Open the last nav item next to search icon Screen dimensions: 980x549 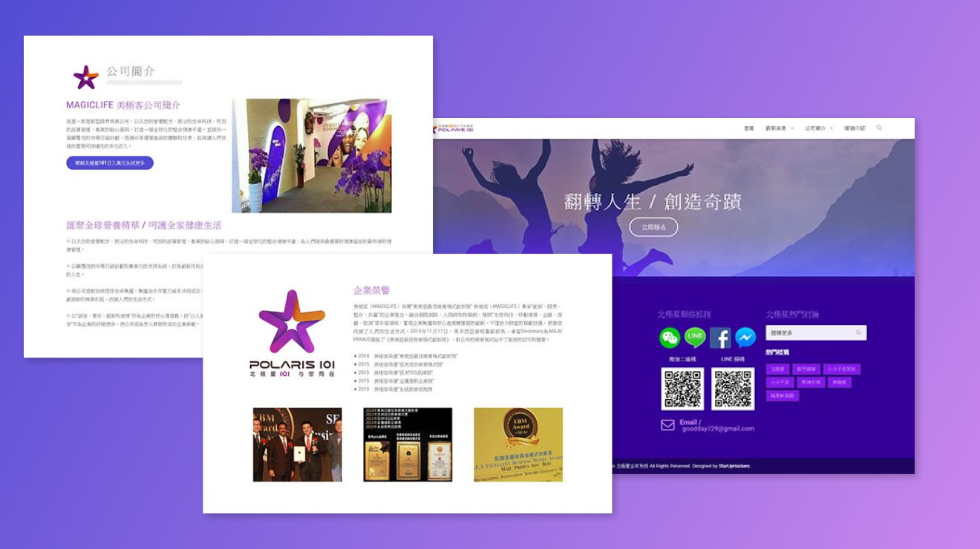(855, 128)
